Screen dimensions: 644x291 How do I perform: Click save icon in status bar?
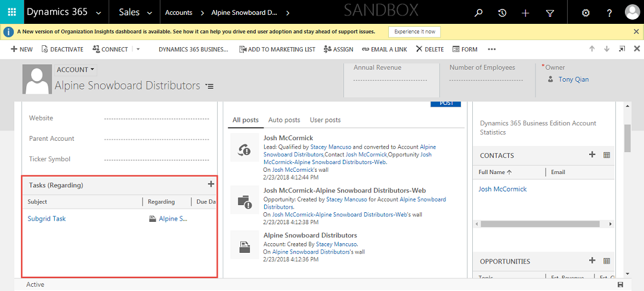click(x=620, y=285)
